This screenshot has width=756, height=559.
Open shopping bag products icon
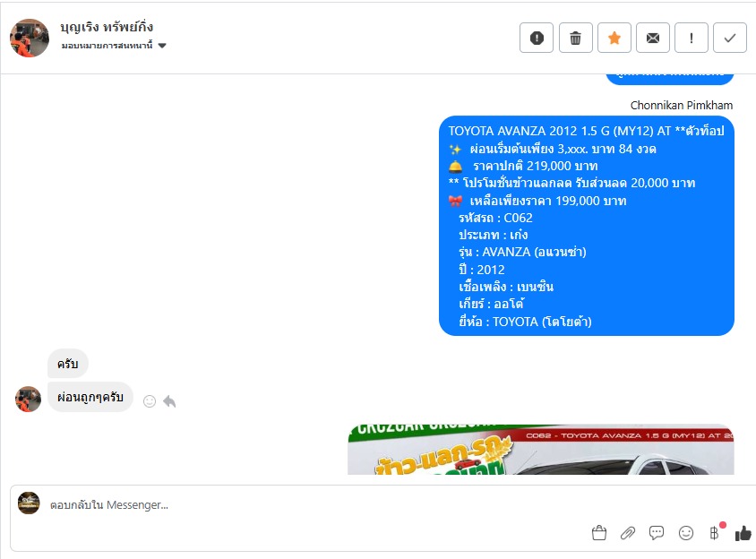click(599, 532)
